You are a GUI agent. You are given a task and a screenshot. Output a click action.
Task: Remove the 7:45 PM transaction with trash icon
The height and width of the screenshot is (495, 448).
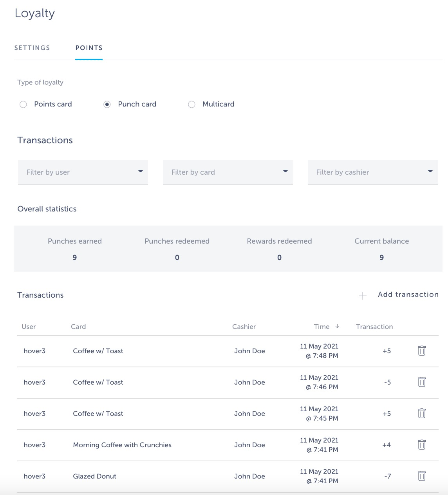coord(421,414)
